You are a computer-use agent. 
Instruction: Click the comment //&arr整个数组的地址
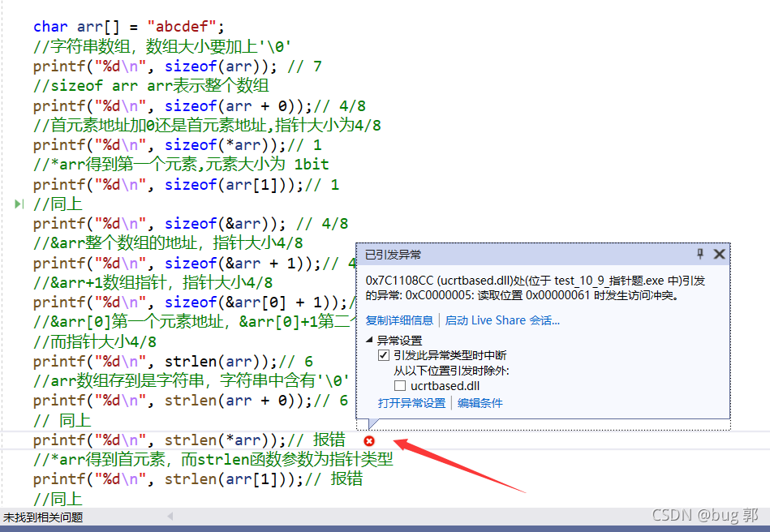[x=168, y=243]
